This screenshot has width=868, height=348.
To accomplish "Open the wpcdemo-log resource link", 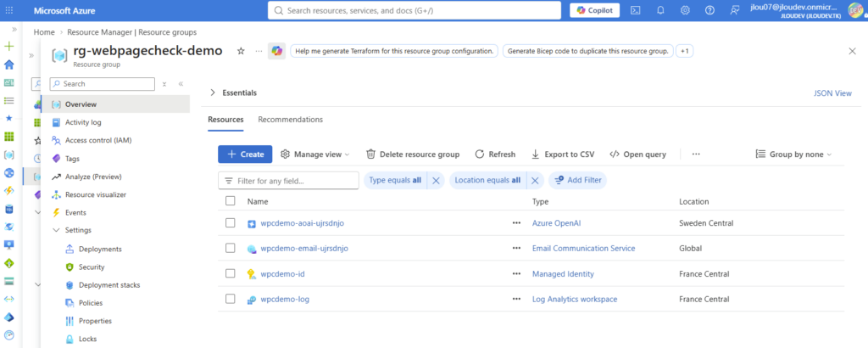I will click(x=285, y=300).
